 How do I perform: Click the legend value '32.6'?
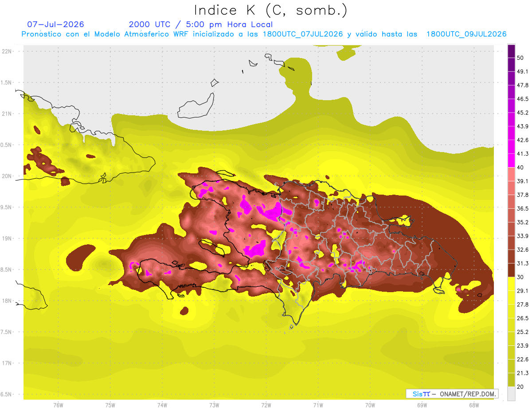click(x=523, y=250)
